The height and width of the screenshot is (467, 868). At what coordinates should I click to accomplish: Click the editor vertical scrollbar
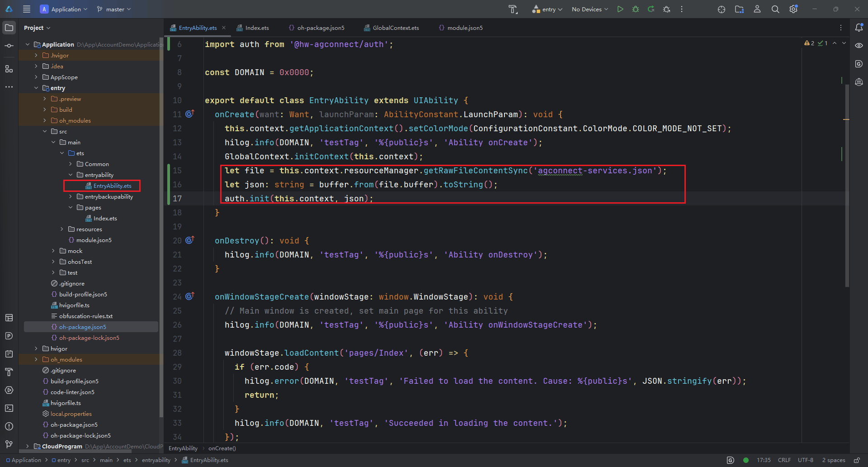pos(847,186)
